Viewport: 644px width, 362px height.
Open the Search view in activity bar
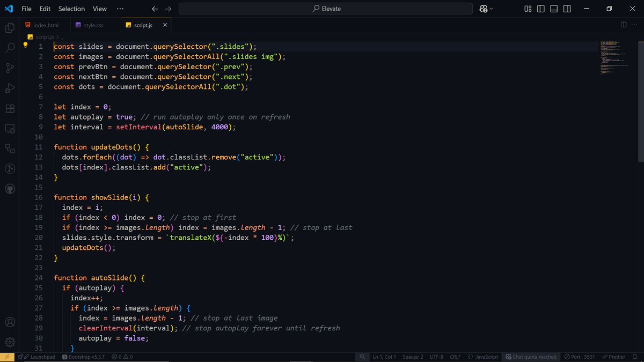coord(10,48)
